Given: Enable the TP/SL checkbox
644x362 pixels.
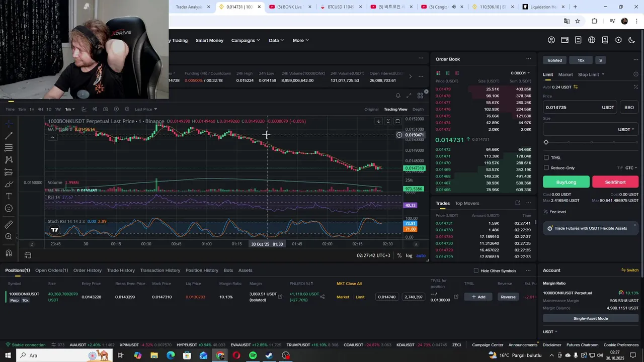Looking at the screenshot, I should 546,158.
